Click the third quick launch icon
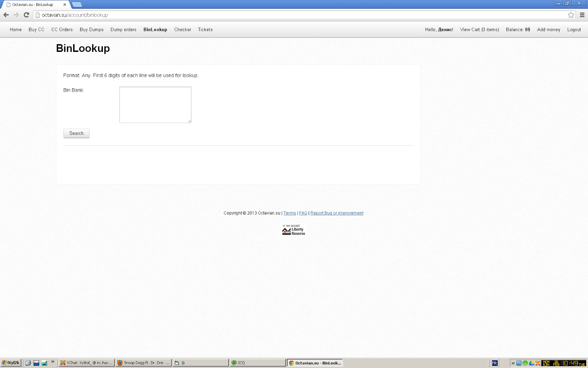This screenshot has width=588, height=368. pyautogui.click(x=44, y=363)
